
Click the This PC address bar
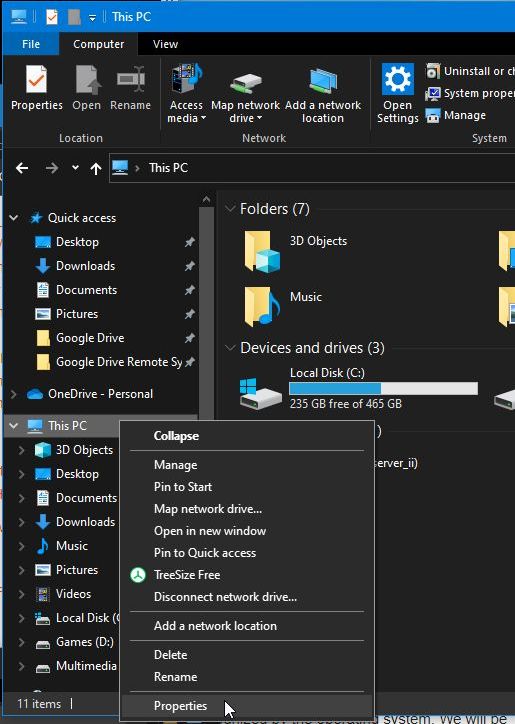click(312, 168)
